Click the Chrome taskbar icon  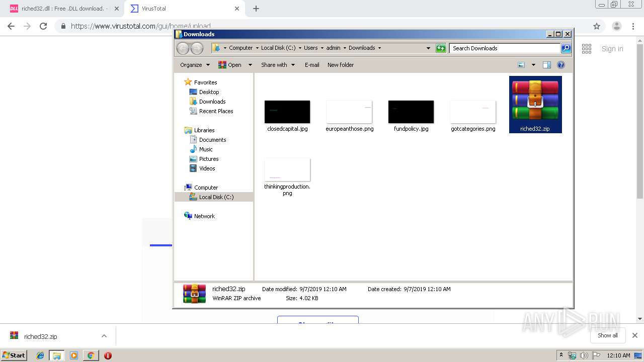91,355
